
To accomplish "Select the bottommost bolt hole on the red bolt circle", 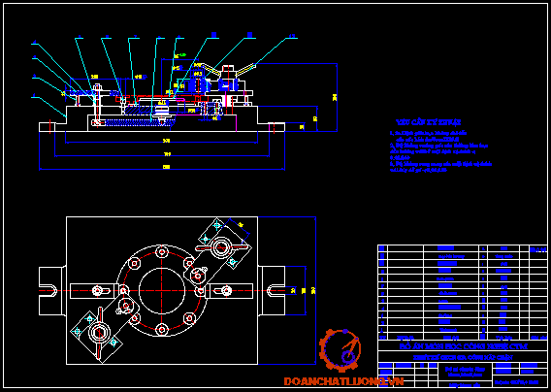I will pyautogui.click(x=162, y=330).
